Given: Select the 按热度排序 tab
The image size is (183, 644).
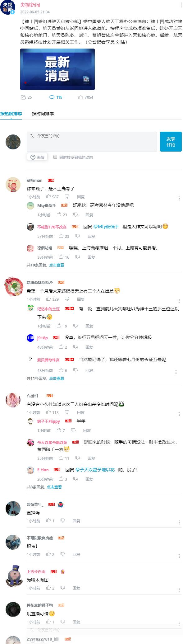Looking at the screenshot, I should 11,114.
